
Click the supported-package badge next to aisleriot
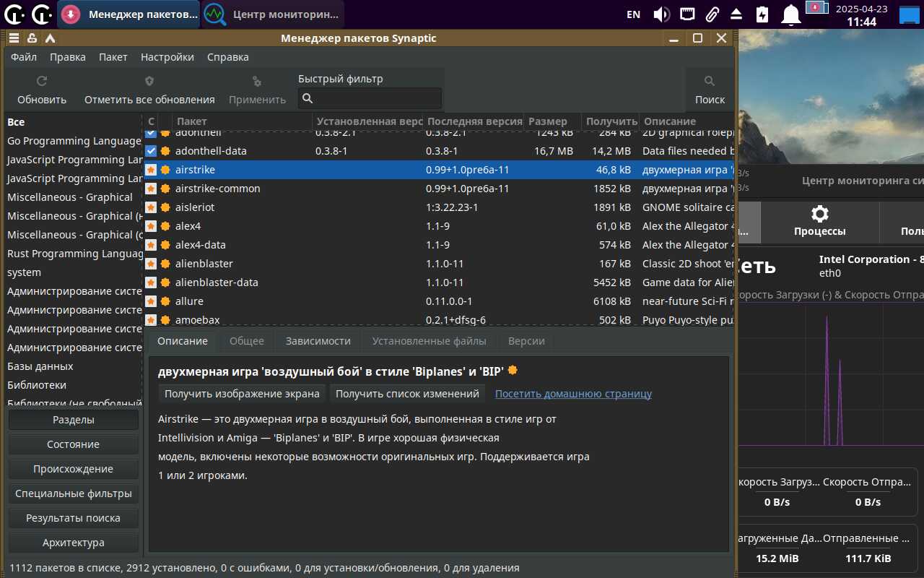pos(165,207)
